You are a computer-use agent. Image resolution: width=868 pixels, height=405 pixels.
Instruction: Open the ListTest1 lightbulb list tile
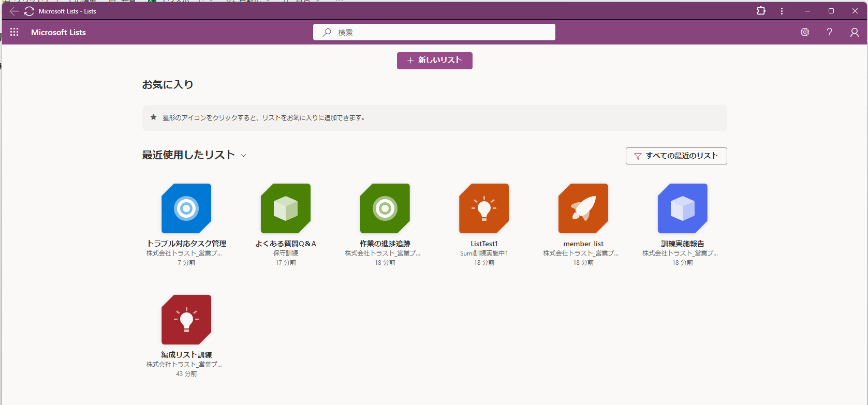484,208
